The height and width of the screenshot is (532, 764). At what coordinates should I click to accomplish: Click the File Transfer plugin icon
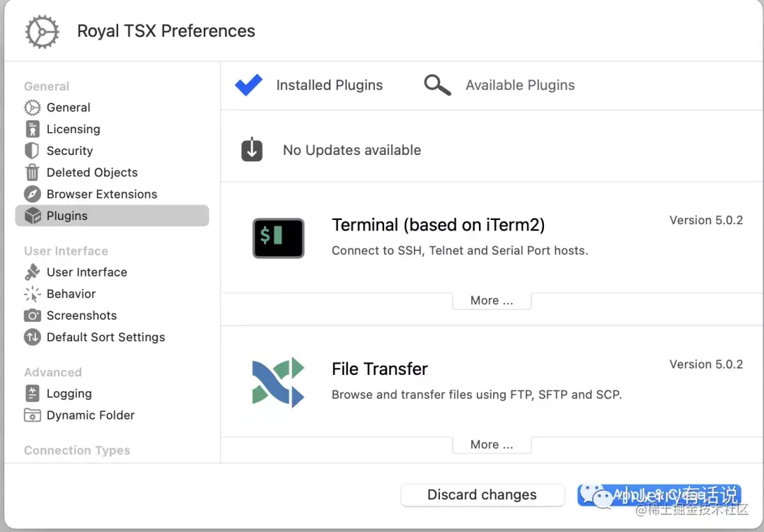pyautogui.click(x=278, y=383)
